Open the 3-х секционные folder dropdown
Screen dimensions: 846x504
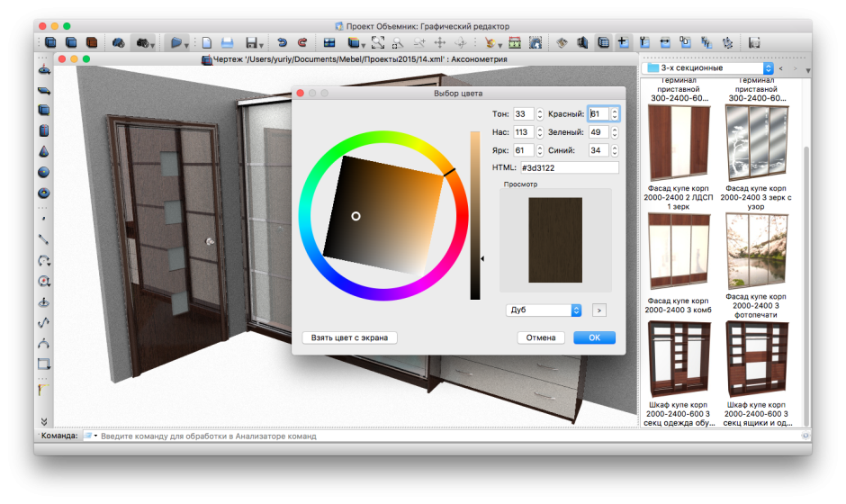708,67
